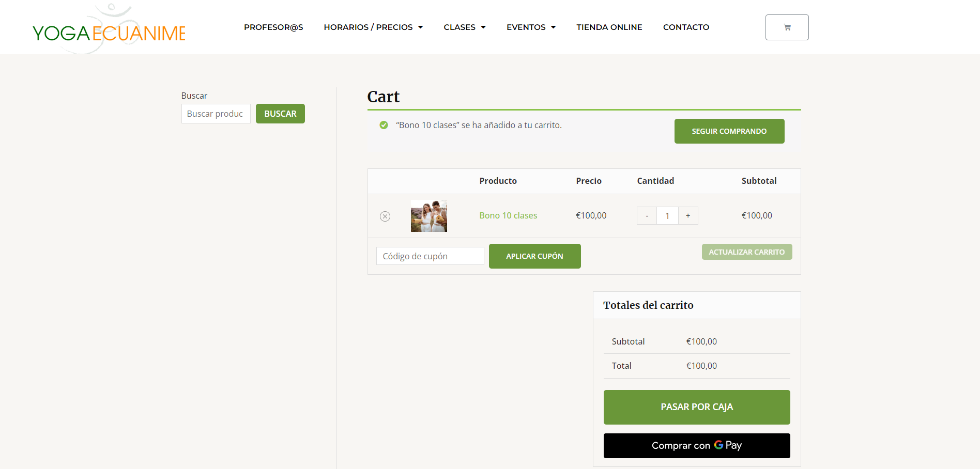Decrease quantity with minus button

(647, 216)
